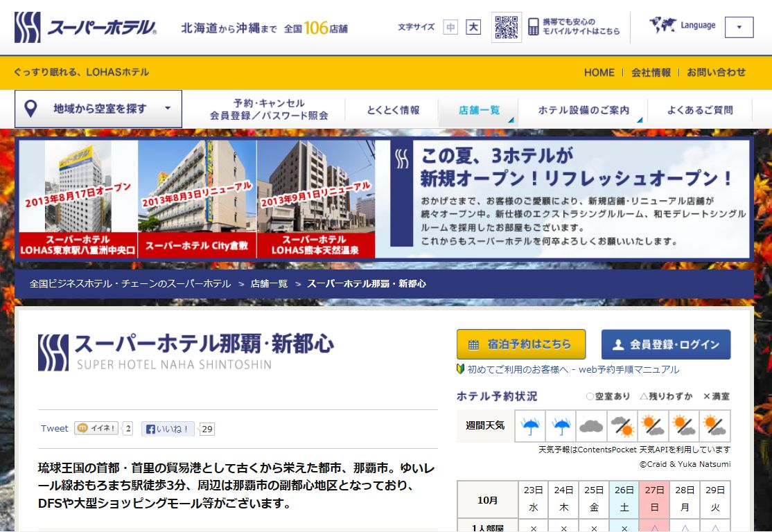This screenshot has height=532, width=772.
Task: Select medium text size 中 button
Action: pos(450,27)
